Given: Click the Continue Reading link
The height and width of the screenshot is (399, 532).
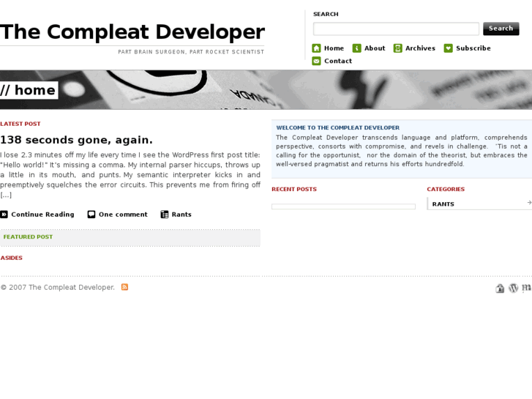Looking at the screenshot, I should 42,215.
